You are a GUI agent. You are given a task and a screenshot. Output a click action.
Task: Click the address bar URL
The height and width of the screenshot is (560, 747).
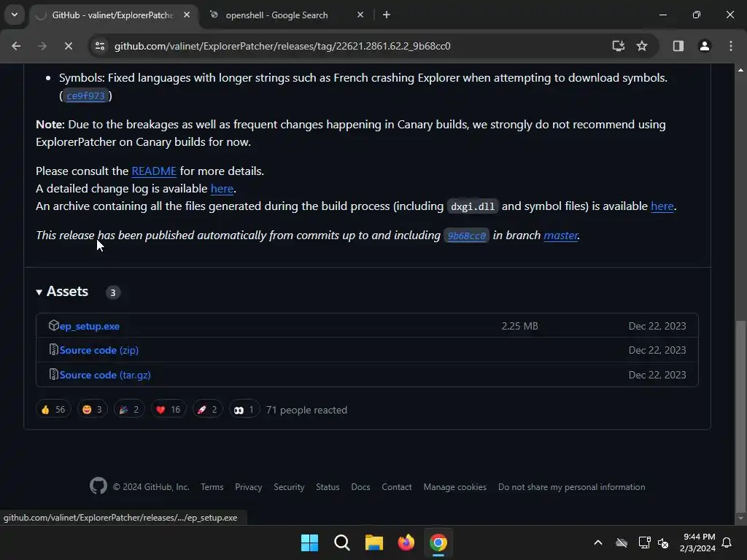(282, 46)
